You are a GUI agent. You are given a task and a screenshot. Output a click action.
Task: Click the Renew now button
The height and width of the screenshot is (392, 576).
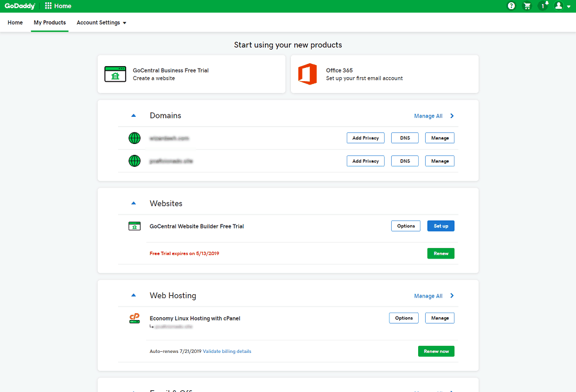coord(436,351)
